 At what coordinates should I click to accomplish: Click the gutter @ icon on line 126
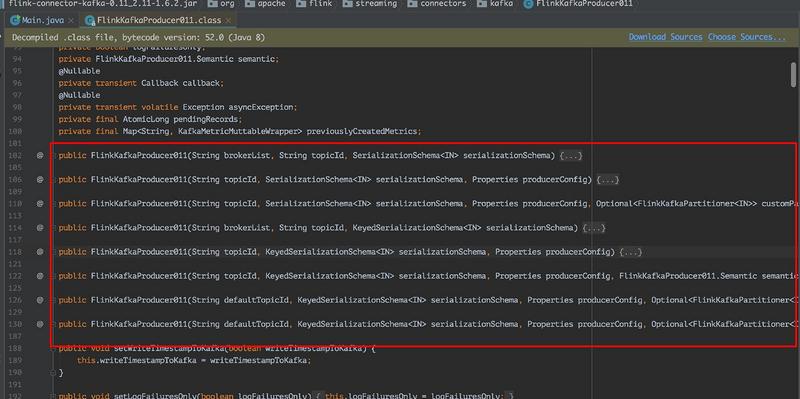pyautogui.click(x=40, y=300)
